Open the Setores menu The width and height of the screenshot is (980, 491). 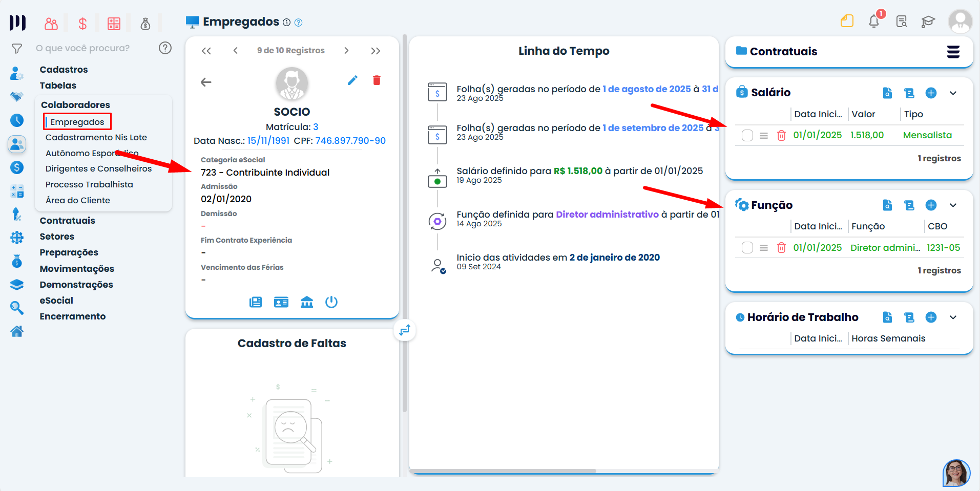(57, 237)
